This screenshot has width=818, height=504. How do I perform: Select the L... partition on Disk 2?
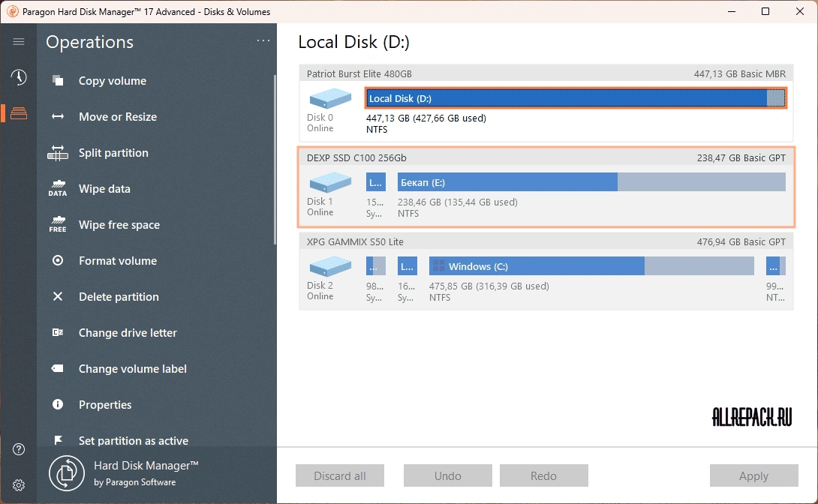(407, 266)
